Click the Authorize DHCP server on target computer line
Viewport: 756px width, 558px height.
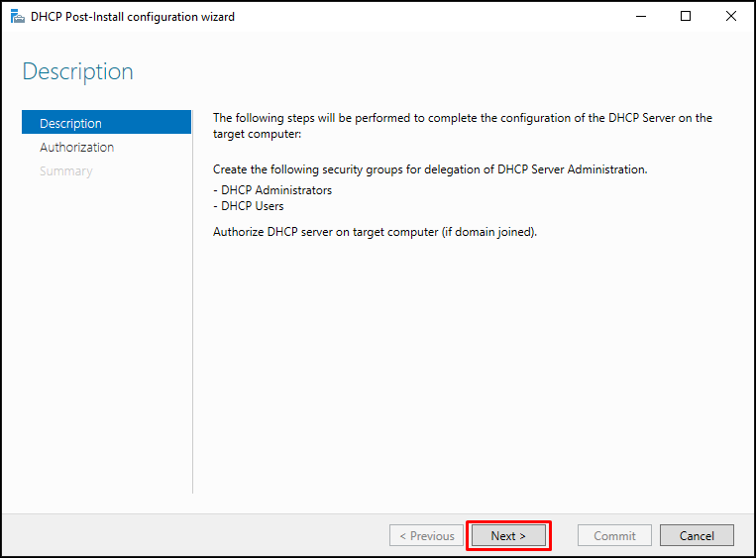(376, 232)
